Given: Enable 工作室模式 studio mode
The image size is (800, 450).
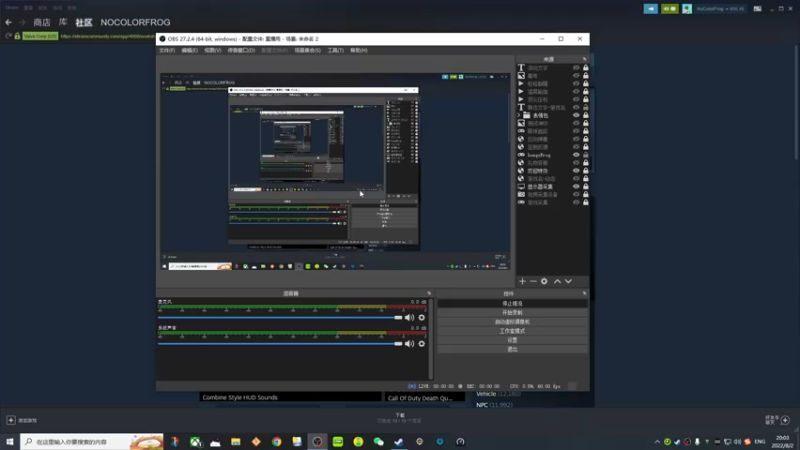Looking at the screenshot, I should click(x=512, y=331).
